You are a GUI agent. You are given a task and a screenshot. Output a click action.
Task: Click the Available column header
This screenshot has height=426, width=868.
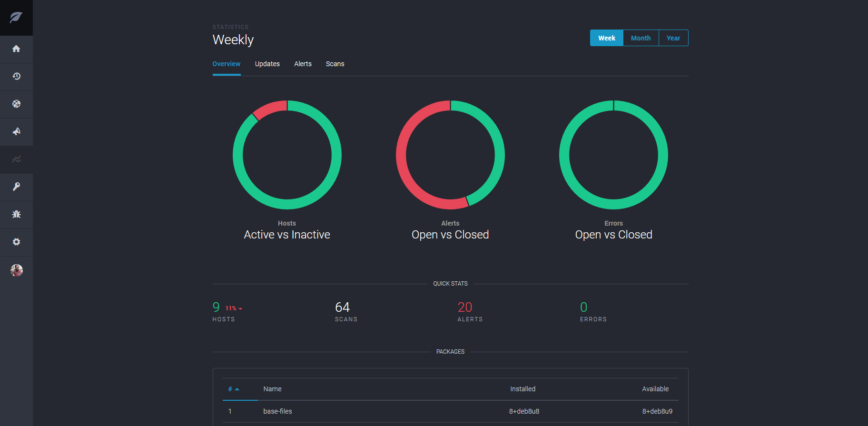click(x=655, y=389)
